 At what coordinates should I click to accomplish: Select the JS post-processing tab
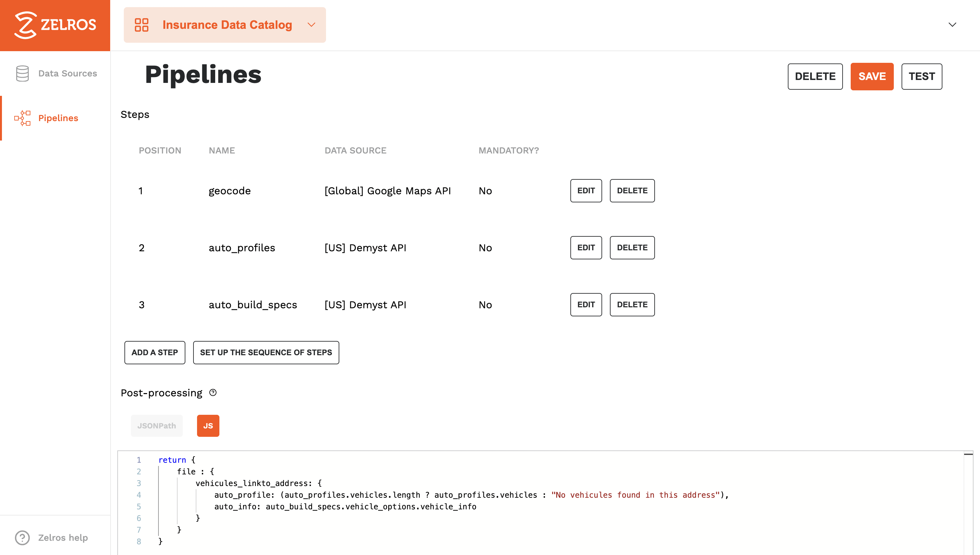click(208, 426)
